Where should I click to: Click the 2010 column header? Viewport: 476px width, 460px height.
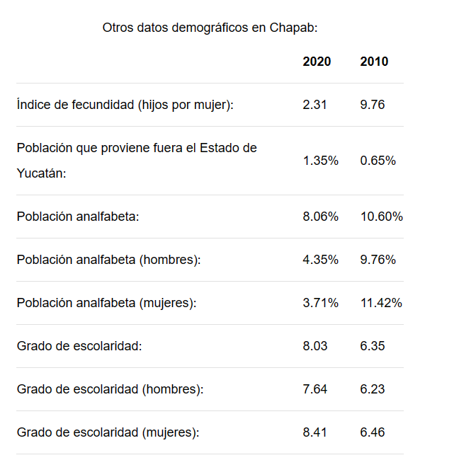374,62
